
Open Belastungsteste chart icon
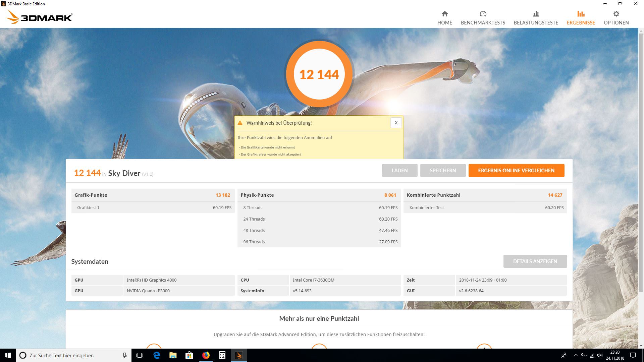(x=536, y=14)
